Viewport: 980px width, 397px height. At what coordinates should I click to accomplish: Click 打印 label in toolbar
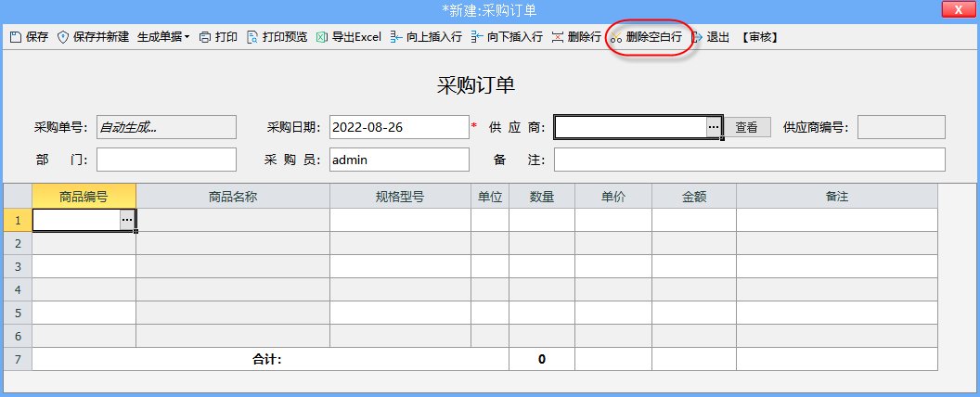pyautogui.click(x=226, y=37)
